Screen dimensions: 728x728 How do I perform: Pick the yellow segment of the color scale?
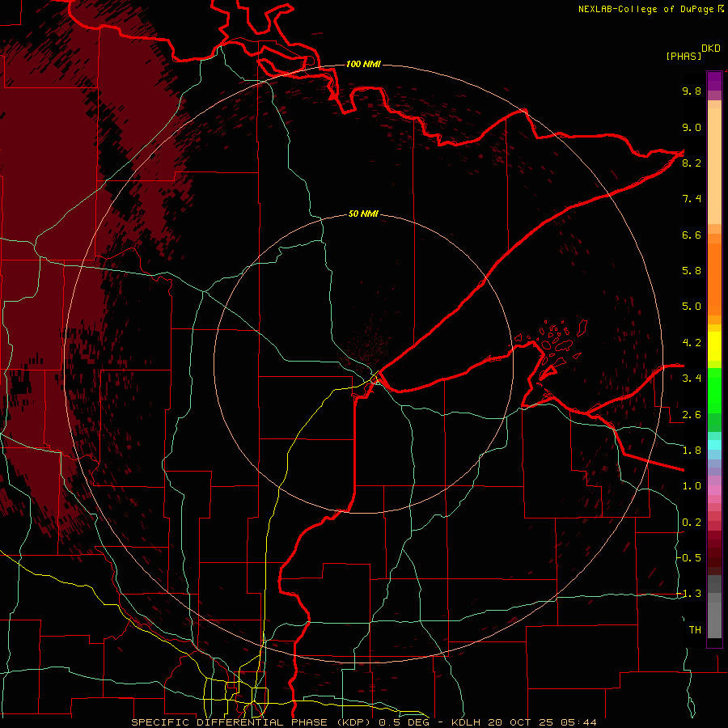[x=714, y=346]
